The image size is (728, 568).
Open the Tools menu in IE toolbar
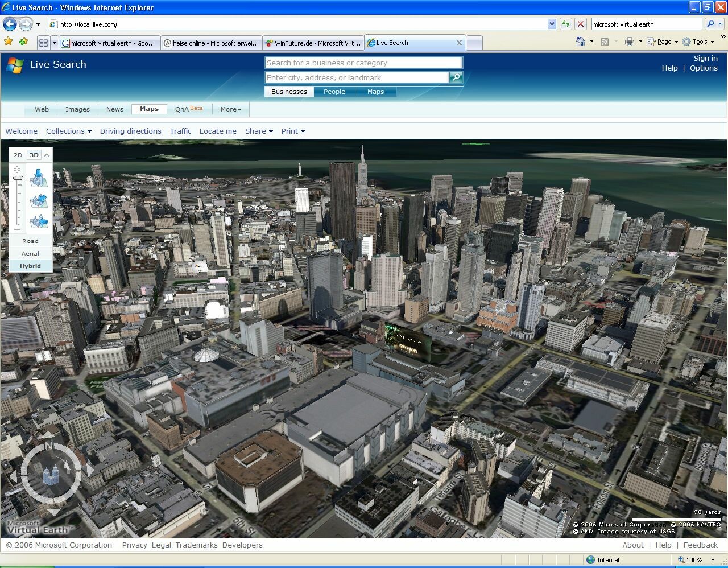click(x=698, y=42)
